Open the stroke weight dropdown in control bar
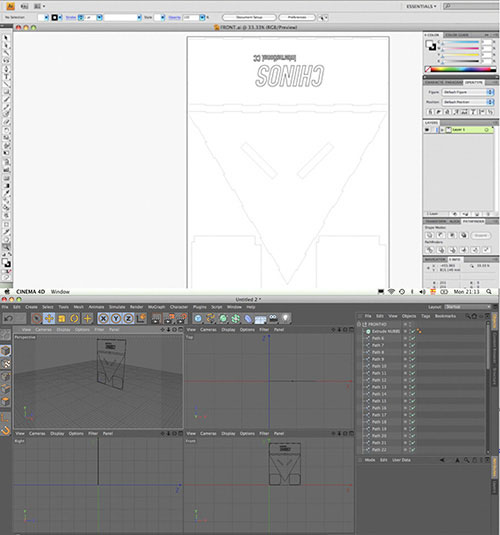Screen dimensions: 500x535 click(x=99, y=17)
